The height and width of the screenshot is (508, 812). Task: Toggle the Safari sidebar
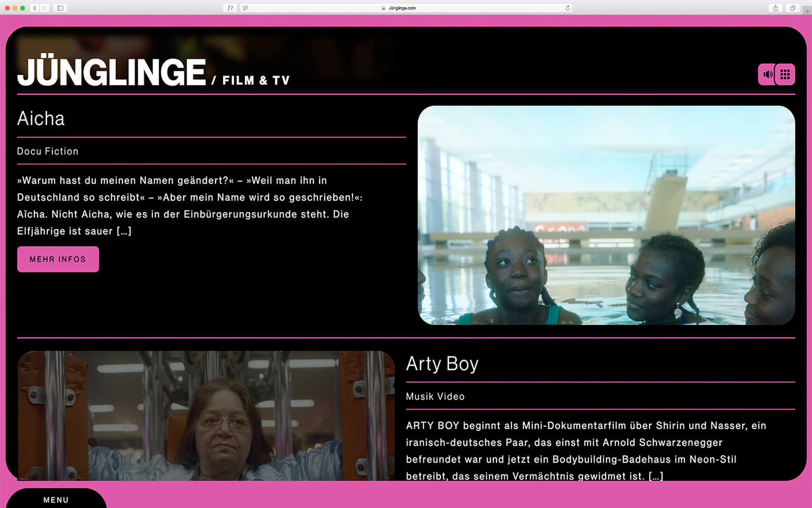(x=60, y=8)
